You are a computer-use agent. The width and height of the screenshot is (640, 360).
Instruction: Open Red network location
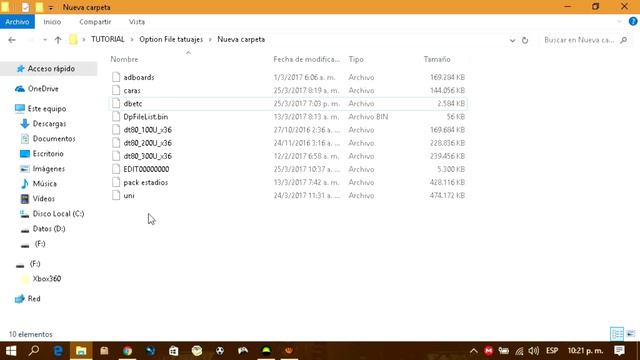tap(33, 299)
